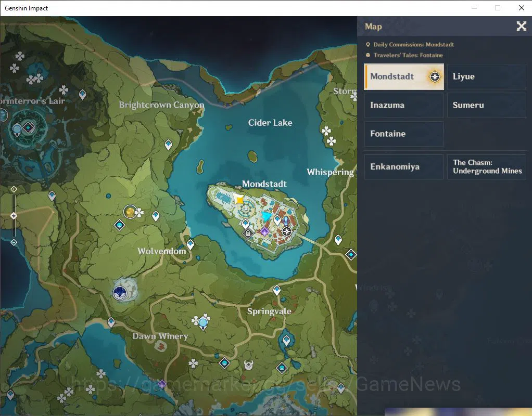Viewport: 532px width, 416px height.
Task: Click the upper clover pin on Cider Lake's east shore
Action: pos(326,131)
